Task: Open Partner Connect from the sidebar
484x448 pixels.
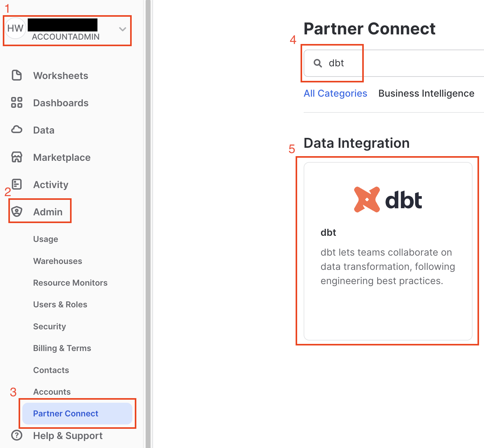Action: 65,413
